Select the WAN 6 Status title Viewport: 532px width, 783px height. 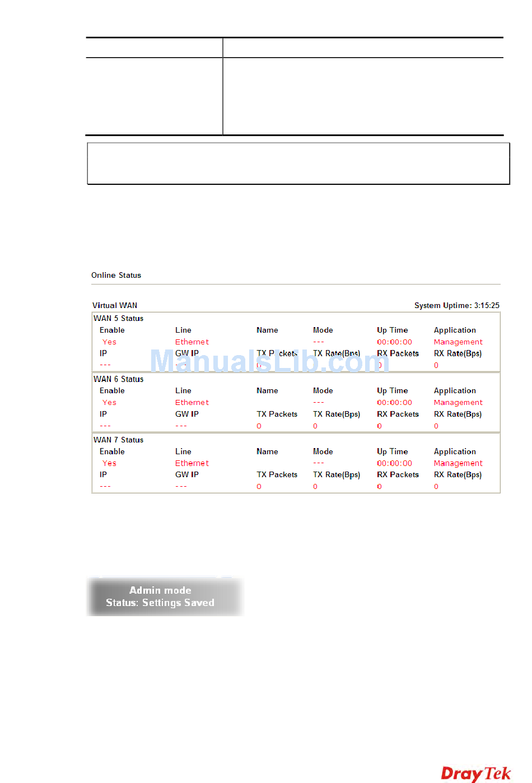tap(118, 379)
